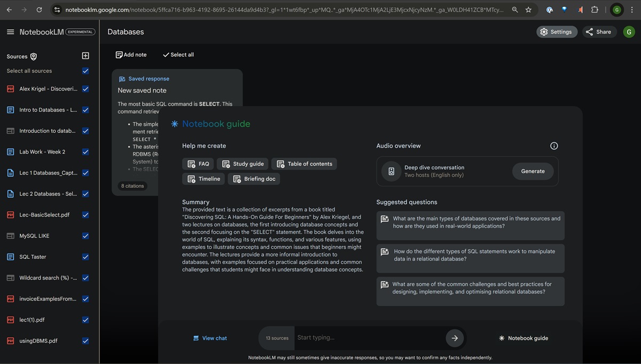This screenshot has width=641, height=364.
Task: Toggle Select all sources checkbox
Action: tap(85, 71)
